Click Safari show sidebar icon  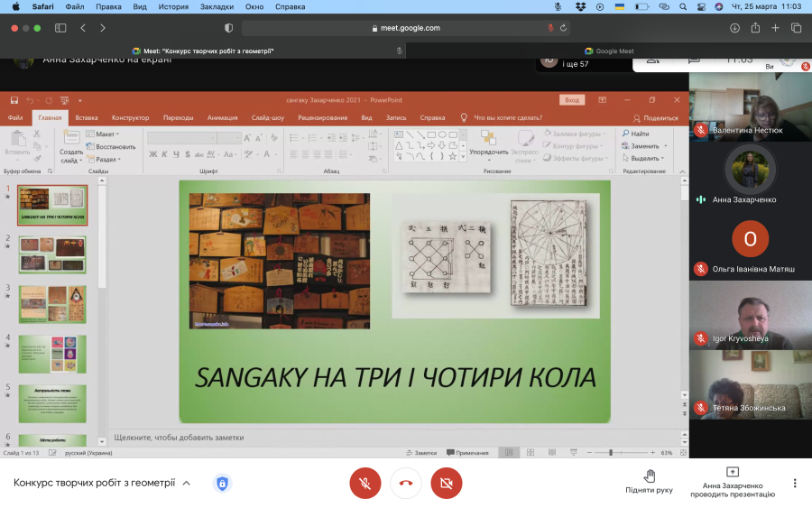pyautogui.click(x=60, y=28)
